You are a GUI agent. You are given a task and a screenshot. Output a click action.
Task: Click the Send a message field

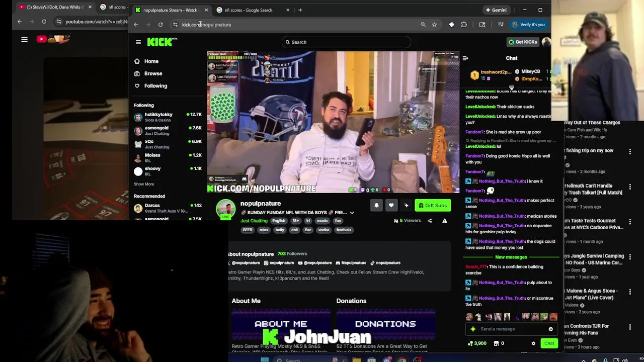(x=511, y=329)
